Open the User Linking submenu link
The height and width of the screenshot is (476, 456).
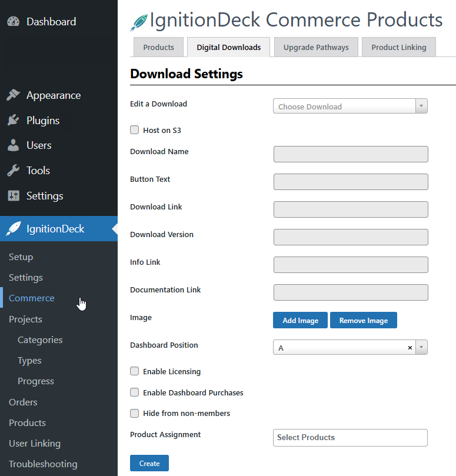coord(35,444)
